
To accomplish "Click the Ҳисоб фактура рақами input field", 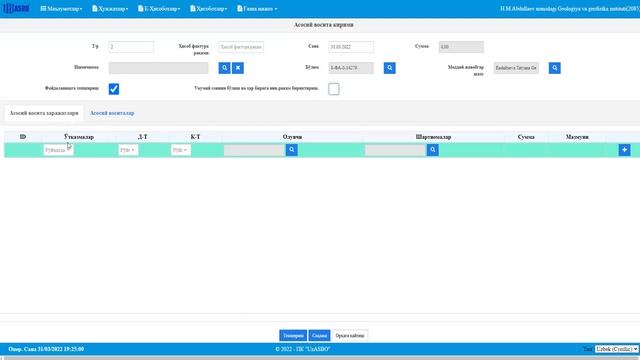I will pos(241,47).
